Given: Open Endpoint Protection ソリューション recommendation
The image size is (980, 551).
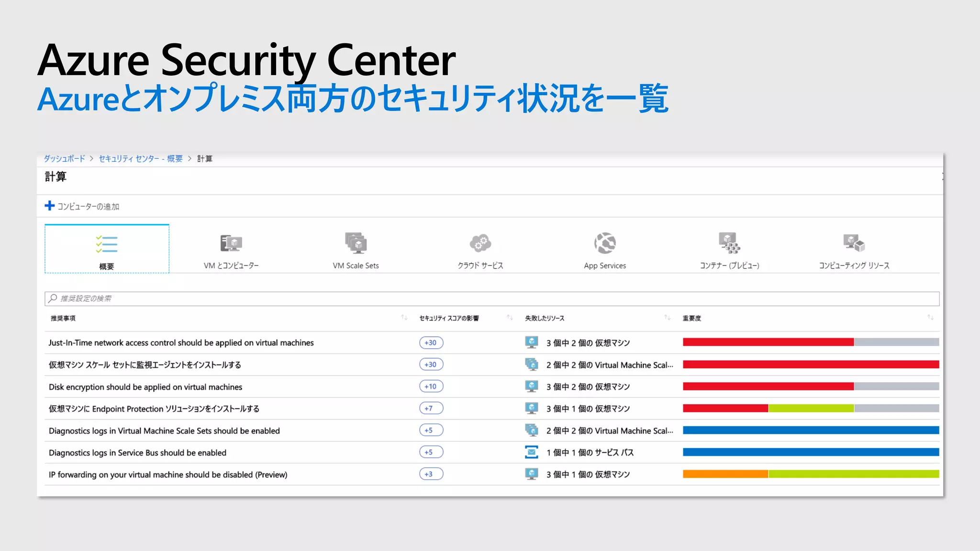Looking at the screenshot, I should tap(154, 408).
